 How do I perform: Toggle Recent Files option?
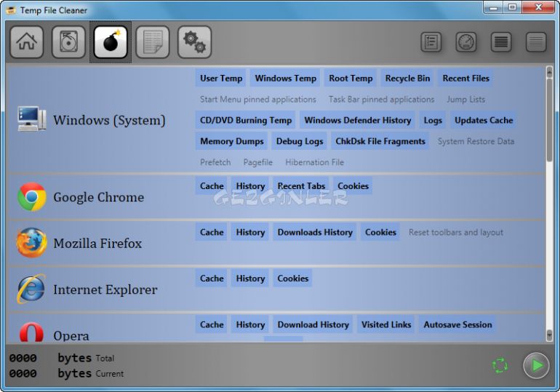click(466, 79)
